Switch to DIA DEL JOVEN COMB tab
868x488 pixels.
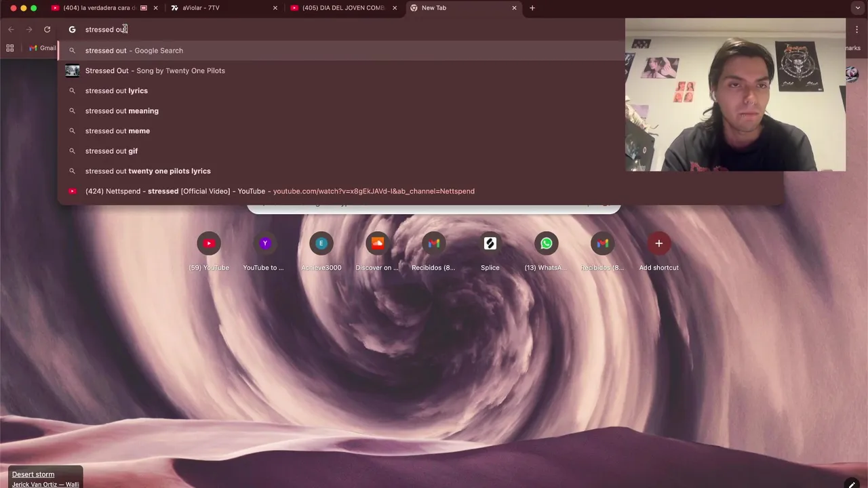point(343,8)
